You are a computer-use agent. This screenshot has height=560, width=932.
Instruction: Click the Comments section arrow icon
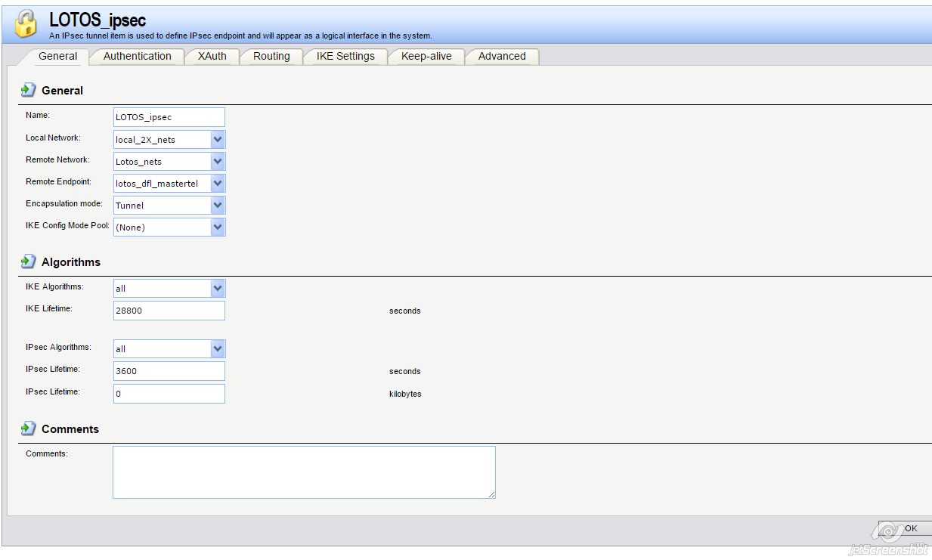pos(28,429)
